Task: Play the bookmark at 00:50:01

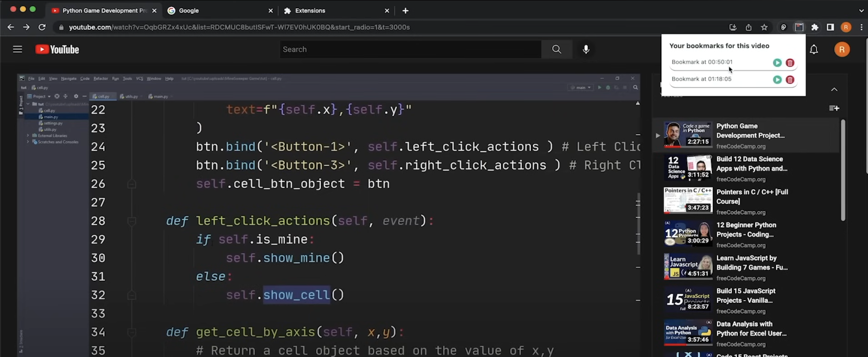Action: [x=777, y=63]
